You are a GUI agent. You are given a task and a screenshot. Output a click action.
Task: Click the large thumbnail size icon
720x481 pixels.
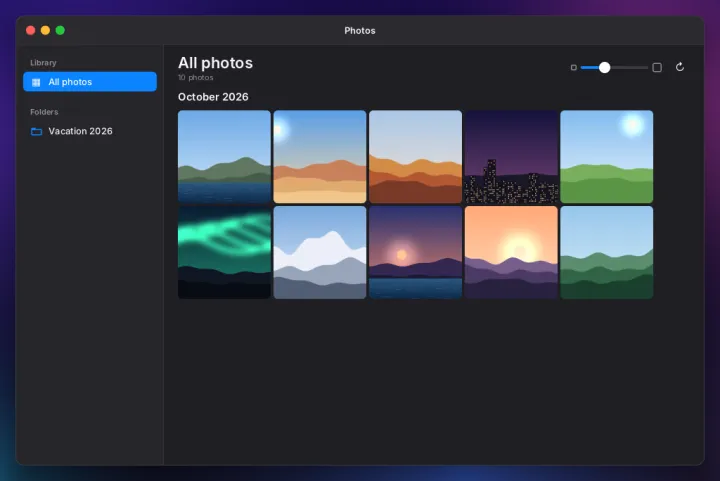tap(657, 67)
